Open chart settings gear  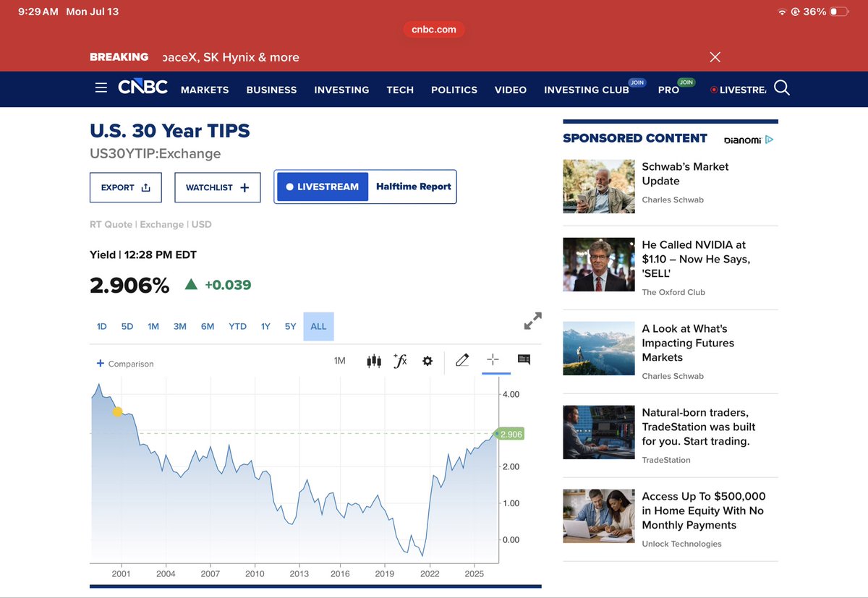[x=427, y=361]
